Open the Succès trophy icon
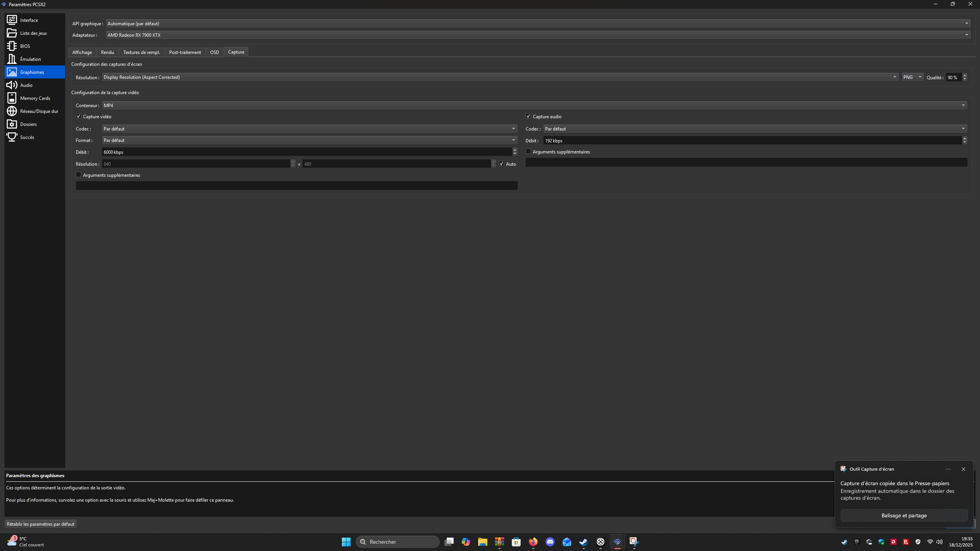 coord(12,137)
